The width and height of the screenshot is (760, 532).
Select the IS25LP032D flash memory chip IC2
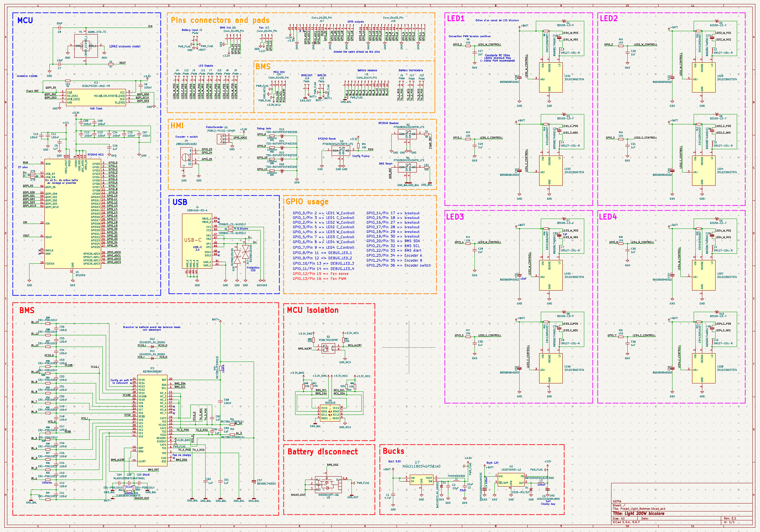tap(96, 98)
